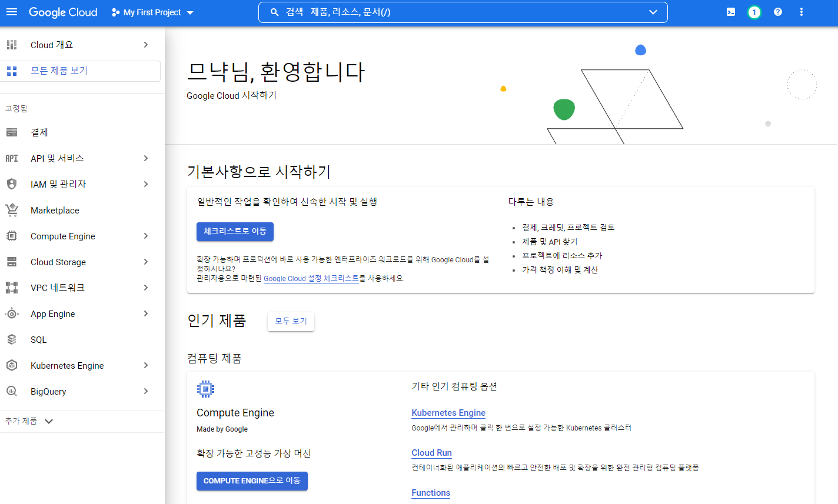The image size is (838, 504).
Task: Click the IAM 및 관리자 shield icon
Action: pyautogui.click(x=12, y=184)
